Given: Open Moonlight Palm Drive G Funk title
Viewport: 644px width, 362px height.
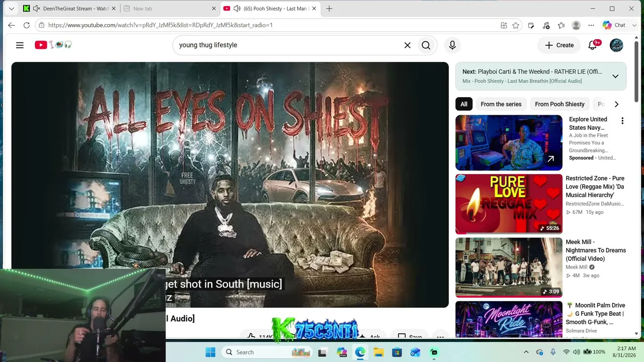Looking at the screenshot, I should click(x=596, y=314).
